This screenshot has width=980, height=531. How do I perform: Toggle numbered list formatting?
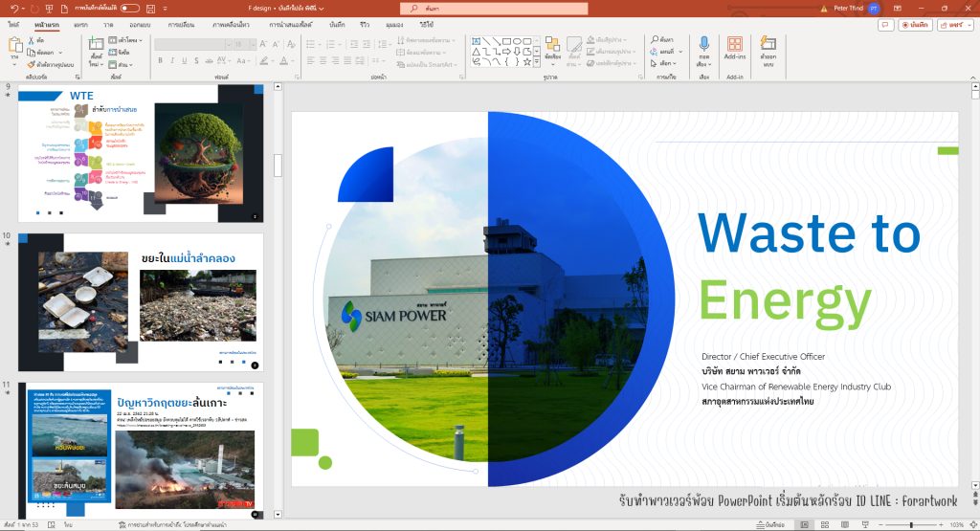click(x=330, y=44)
